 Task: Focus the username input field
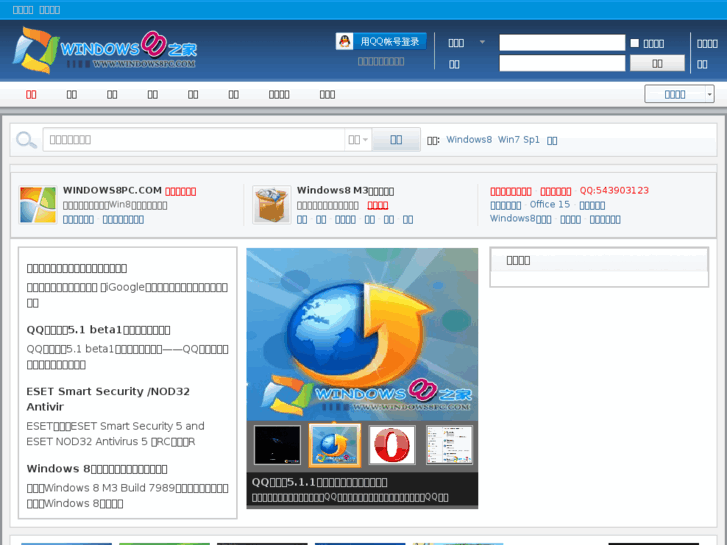[x=562, y=43]
